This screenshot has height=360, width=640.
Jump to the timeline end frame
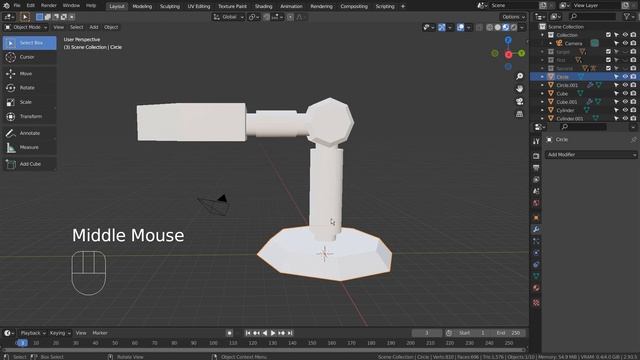coord(290,333)
